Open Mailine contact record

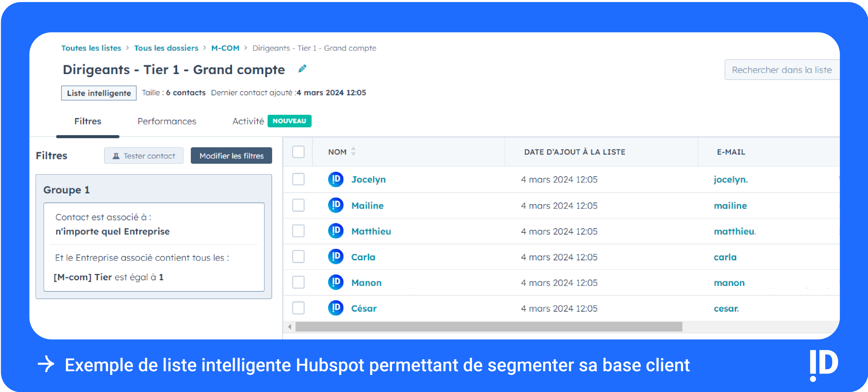coord(367,206)
